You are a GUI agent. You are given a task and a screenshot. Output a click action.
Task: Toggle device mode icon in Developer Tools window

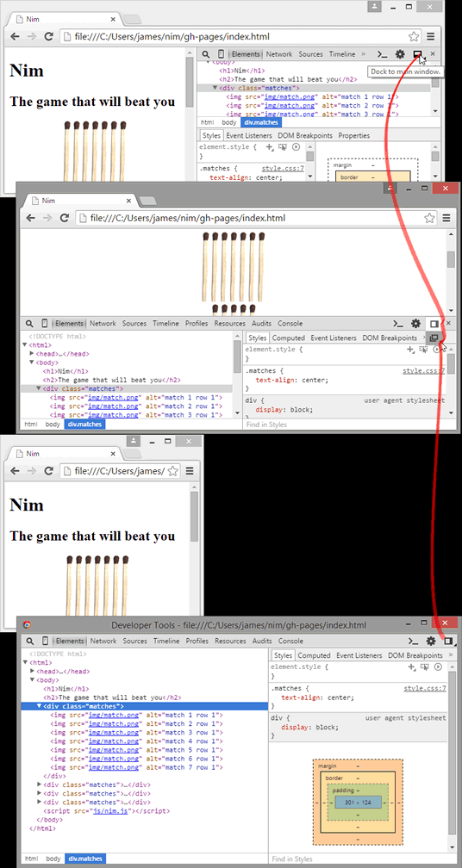(x=45, y=641)
